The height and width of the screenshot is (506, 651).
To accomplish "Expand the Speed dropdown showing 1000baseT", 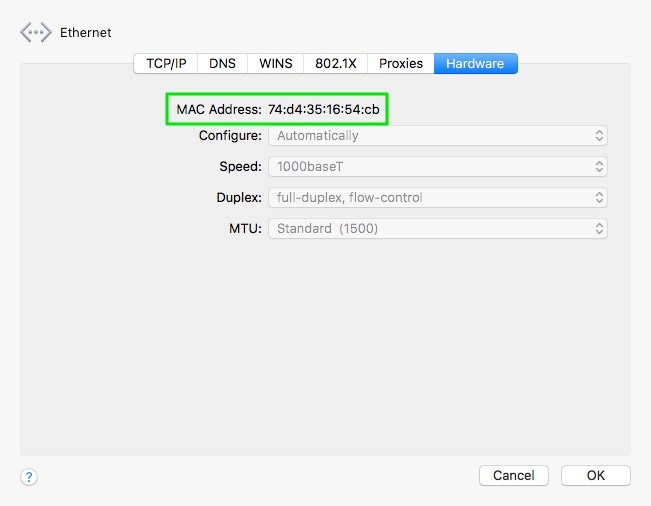I will point(438,166).
